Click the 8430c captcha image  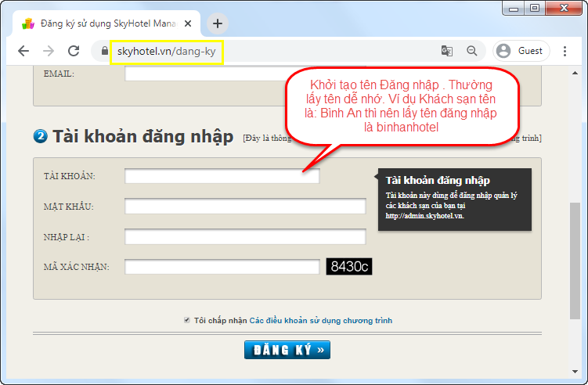[349, 267]
